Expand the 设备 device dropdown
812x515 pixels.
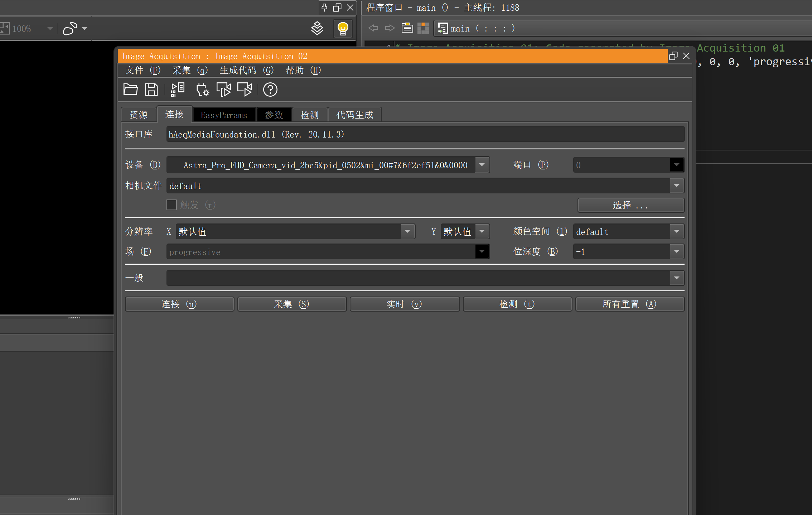482,165
